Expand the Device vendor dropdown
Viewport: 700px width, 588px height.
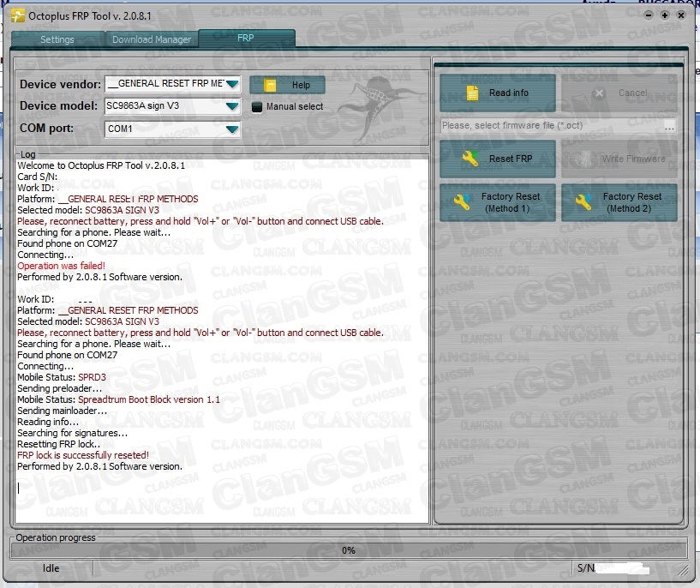point(232,84)
